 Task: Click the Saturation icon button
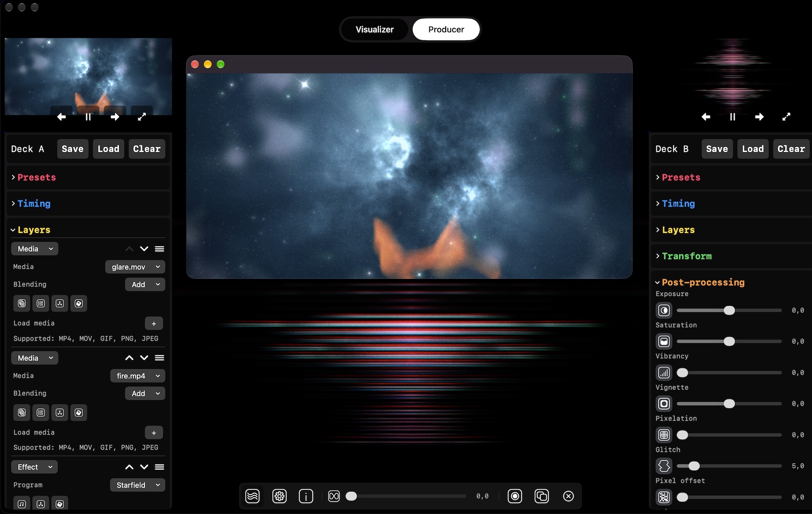[664, 341]
